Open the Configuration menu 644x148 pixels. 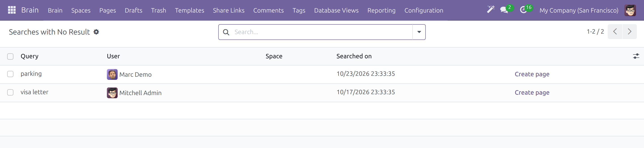click(x=424, y=10)
